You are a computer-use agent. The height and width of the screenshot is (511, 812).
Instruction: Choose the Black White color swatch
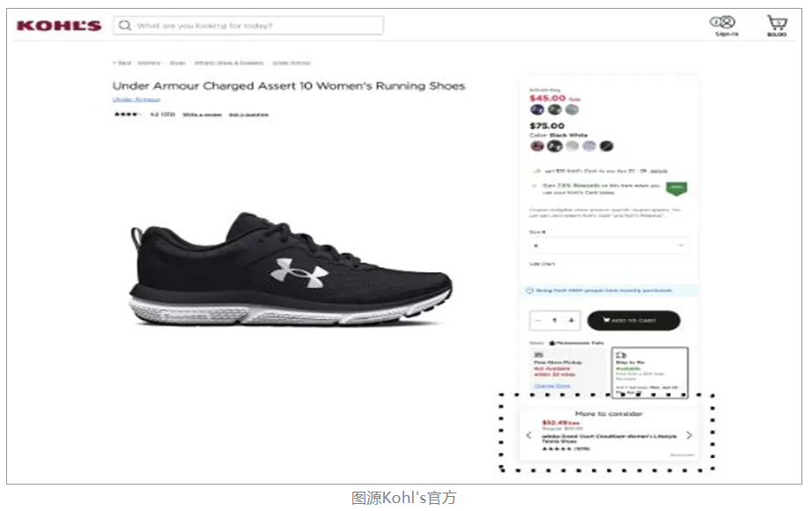tap(555, 146)
